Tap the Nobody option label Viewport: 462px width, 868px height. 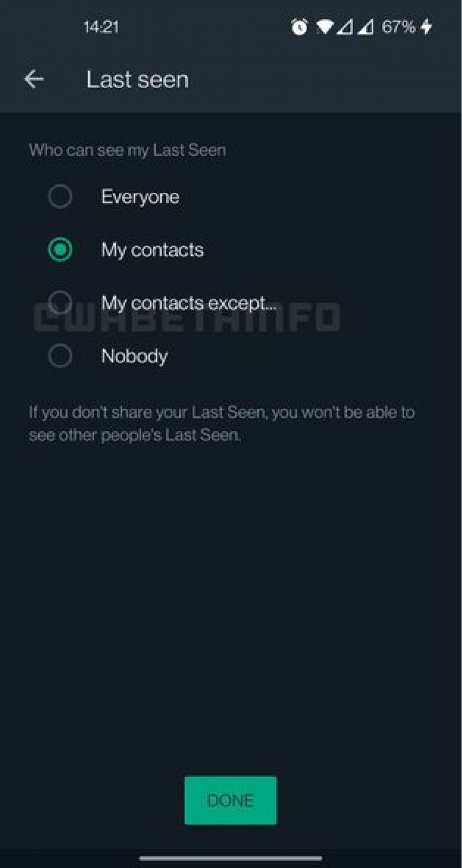click(134, 356)
